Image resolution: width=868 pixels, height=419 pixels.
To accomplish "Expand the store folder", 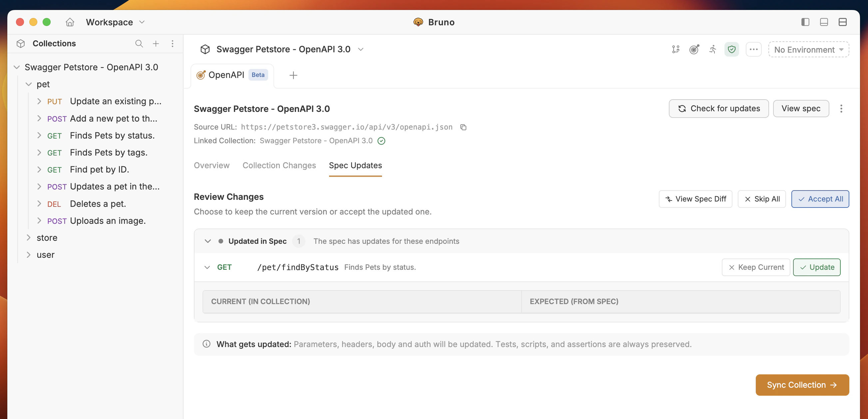I will (47, 238).
